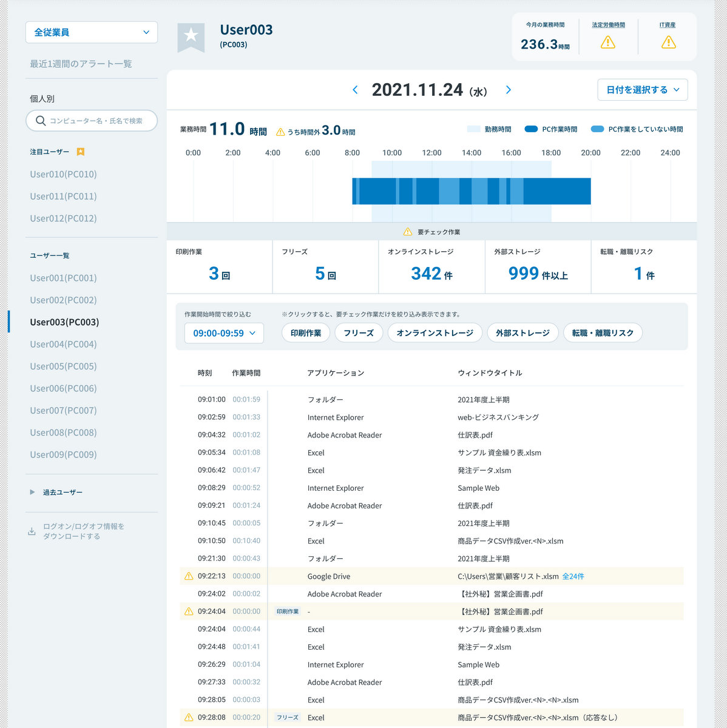This screenshot has width=727, height=728.
Task: Go to next day with right arrow
Action: [509, 90]
